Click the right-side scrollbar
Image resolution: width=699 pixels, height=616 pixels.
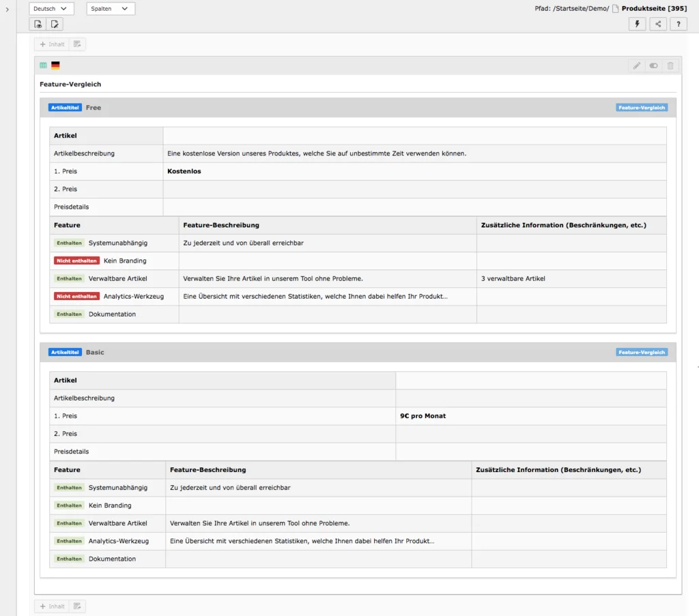click(x=696, y=368)
